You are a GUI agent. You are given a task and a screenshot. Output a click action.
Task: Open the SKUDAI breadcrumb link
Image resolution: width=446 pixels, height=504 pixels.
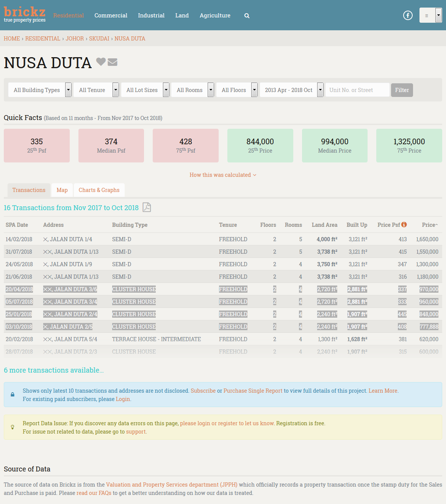pos(99,39)
